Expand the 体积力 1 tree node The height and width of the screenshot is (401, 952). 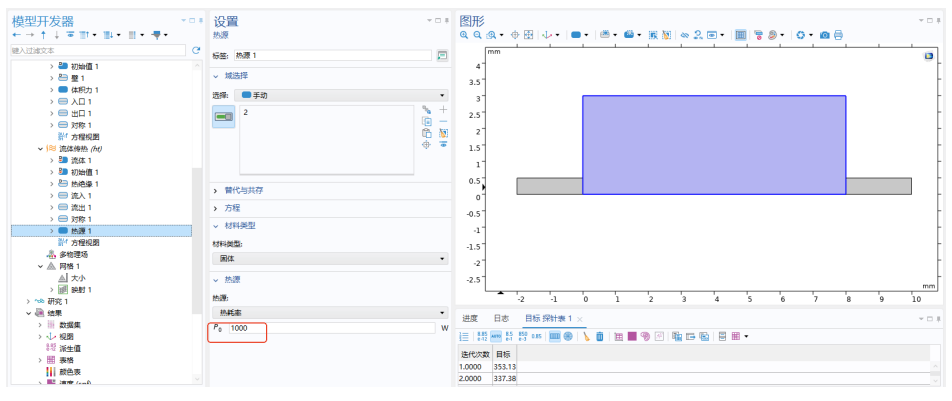tap(52, 90)
